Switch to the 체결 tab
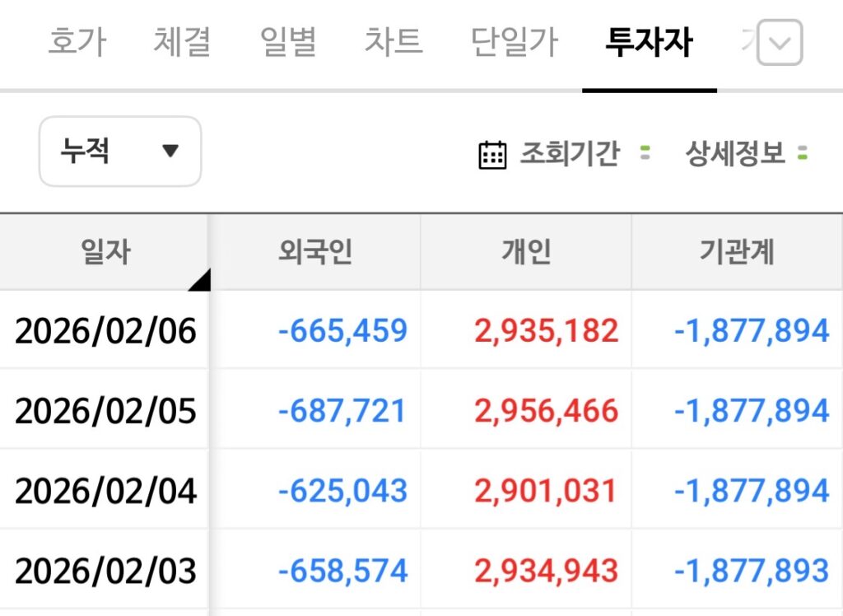 click(182, 42)
